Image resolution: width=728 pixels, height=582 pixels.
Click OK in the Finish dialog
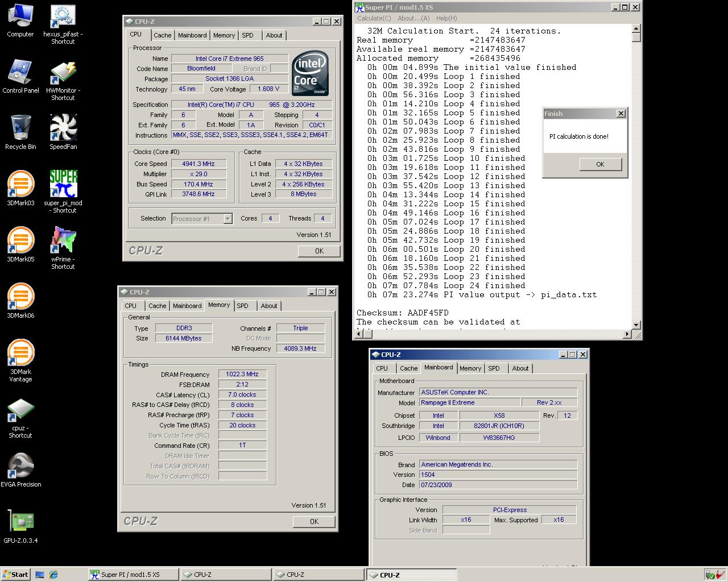click(600, 164)
